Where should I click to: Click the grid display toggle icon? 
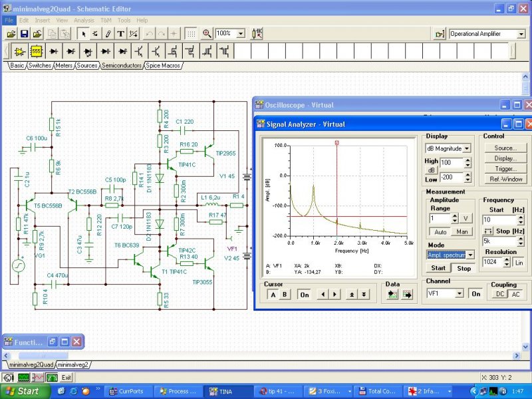[x=191, y=34]
